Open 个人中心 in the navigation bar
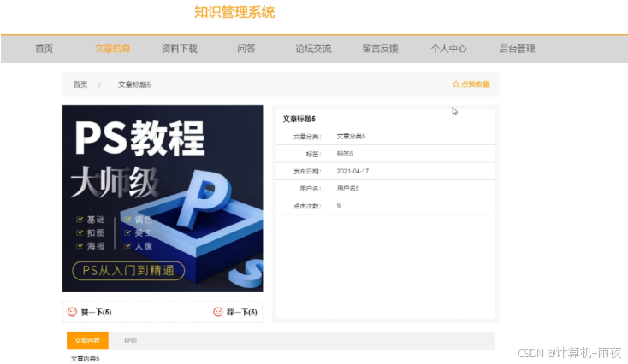 (448, 49)
